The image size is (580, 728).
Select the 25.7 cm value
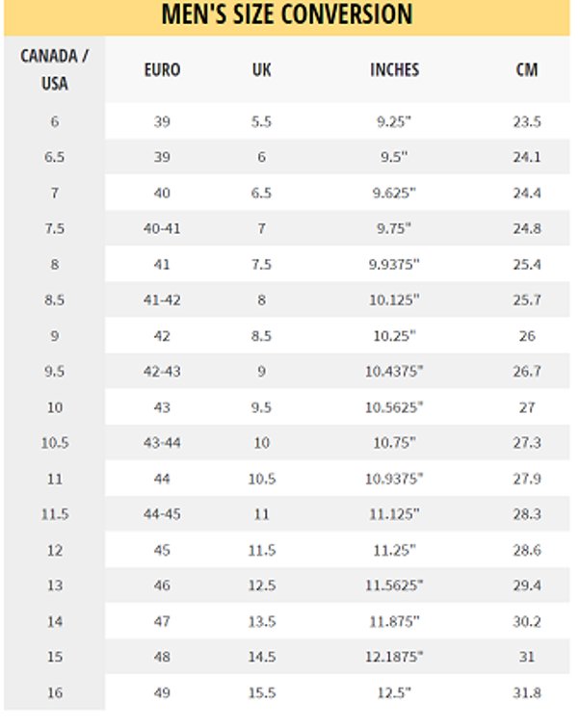[527, 299]
